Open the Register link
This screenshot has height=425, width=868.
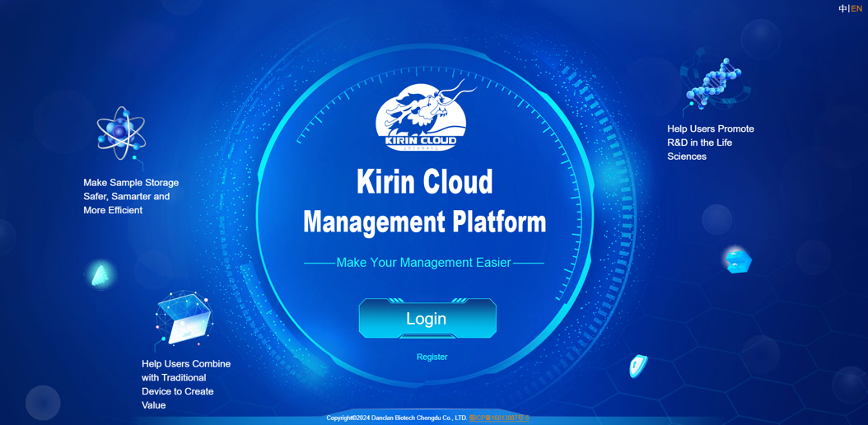pyautogui.click(x=432, y=357)
